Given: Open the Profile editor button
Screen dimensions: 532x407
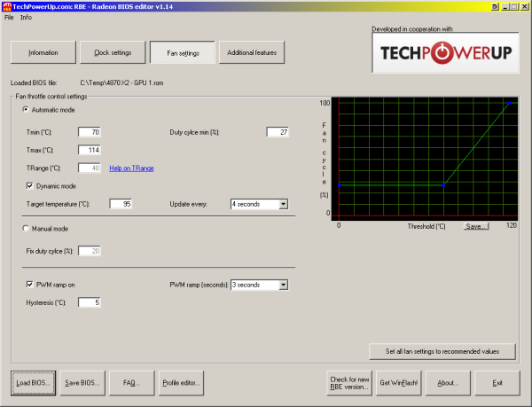Looking at the screenshot, I should coord(181,383).
